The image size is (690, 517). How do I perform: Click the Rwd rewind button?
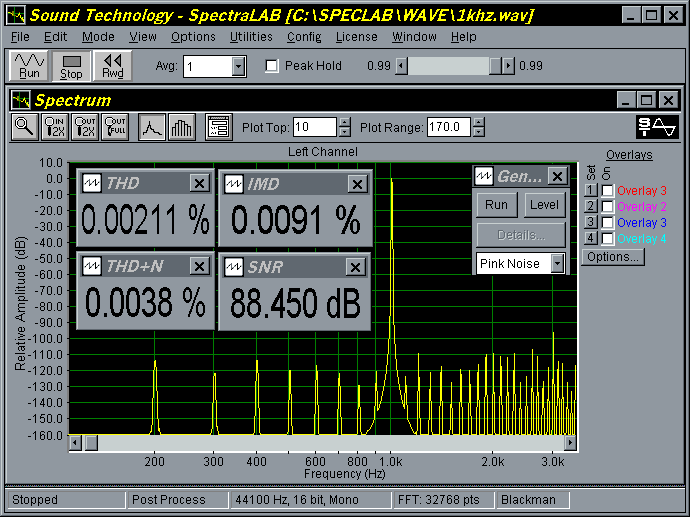click(x=112, y=66)
